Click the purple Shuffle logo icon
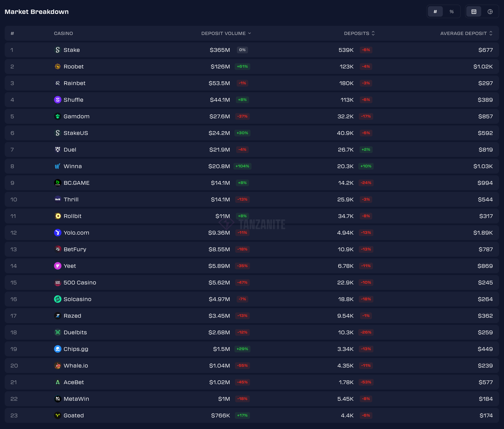This screenshot has height=429, width=504. (x=57, y=100)
